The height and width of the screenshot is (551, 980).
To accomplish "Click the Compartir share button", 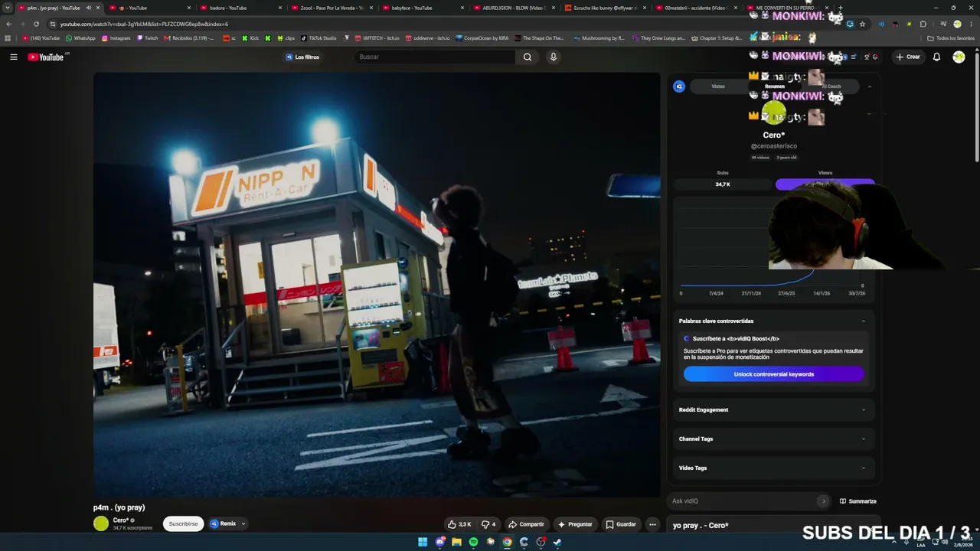I will [x=526, y=524].
